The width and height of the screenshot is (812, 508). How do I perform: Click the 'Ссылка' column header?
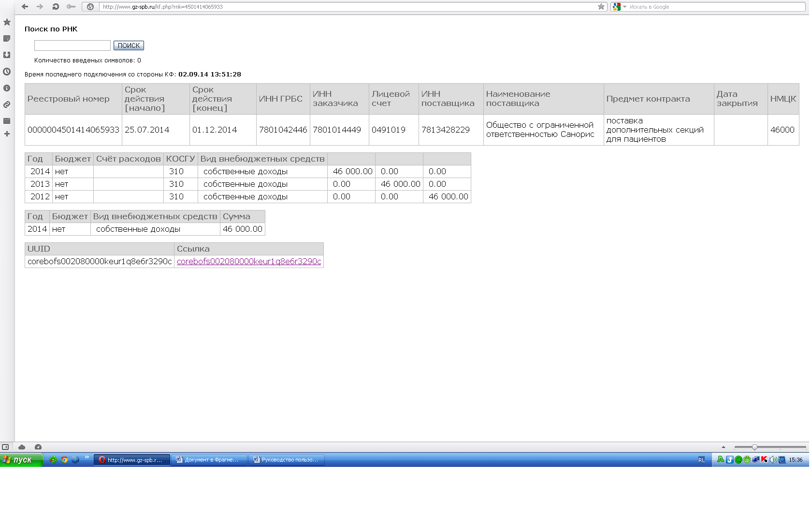tap(249, 249)
